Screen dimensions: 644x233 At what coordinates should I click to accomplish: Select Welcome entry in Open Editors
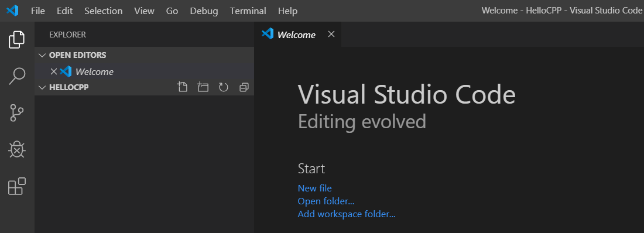pos(144,71)
